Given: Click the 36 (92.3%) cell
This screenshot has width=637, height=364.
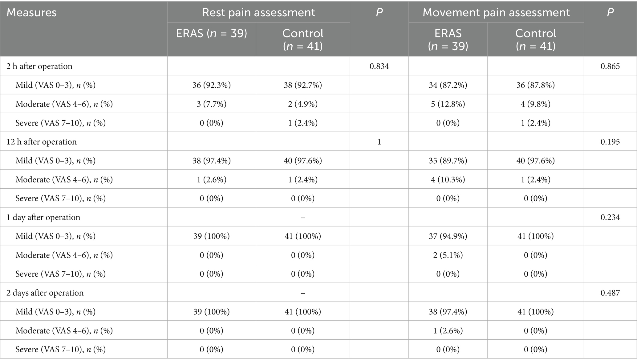Looking at the screenshot, I should (x=212, y=85).
